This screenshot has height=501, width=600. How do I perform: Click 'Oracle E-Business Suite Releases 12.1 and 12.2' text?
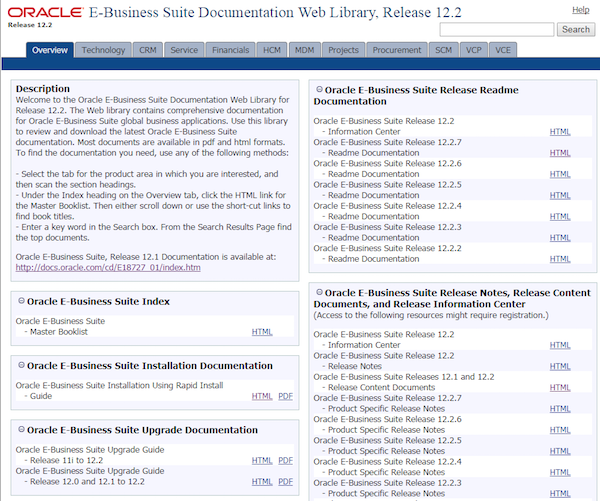(x=404, y=377)
